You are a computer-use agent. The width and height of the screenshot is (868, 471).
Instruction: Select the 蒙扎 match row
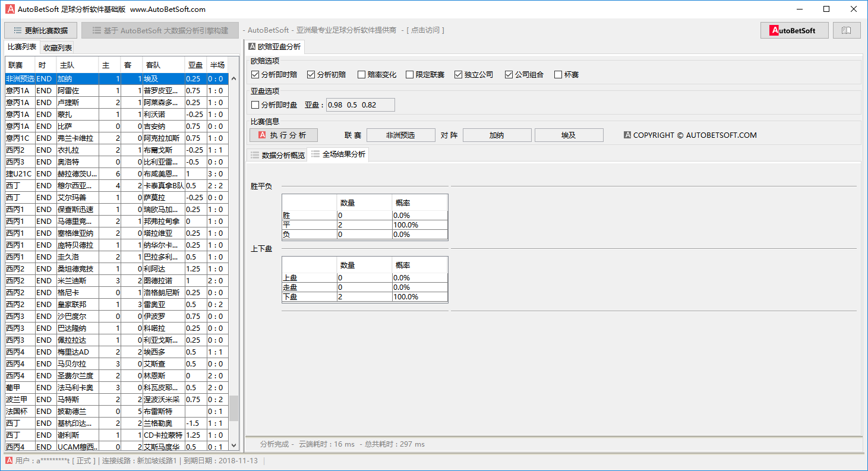point(116,115)
